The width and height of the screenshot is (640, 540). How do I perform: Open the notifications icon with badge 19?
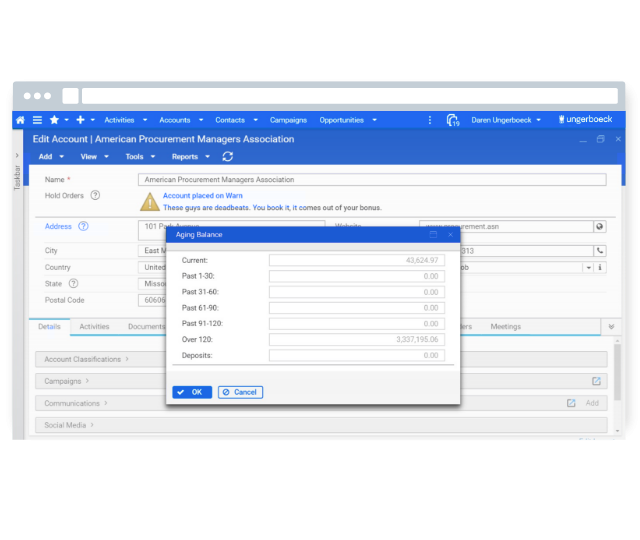453,120
